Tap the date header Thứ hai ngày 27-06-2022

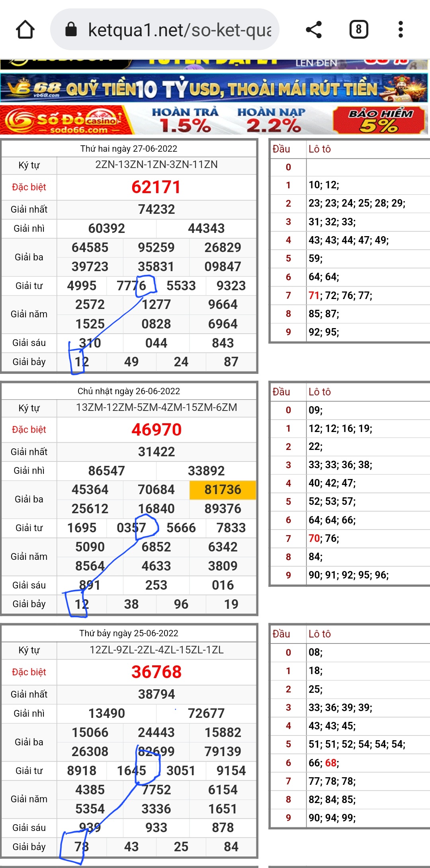[129, 149]
